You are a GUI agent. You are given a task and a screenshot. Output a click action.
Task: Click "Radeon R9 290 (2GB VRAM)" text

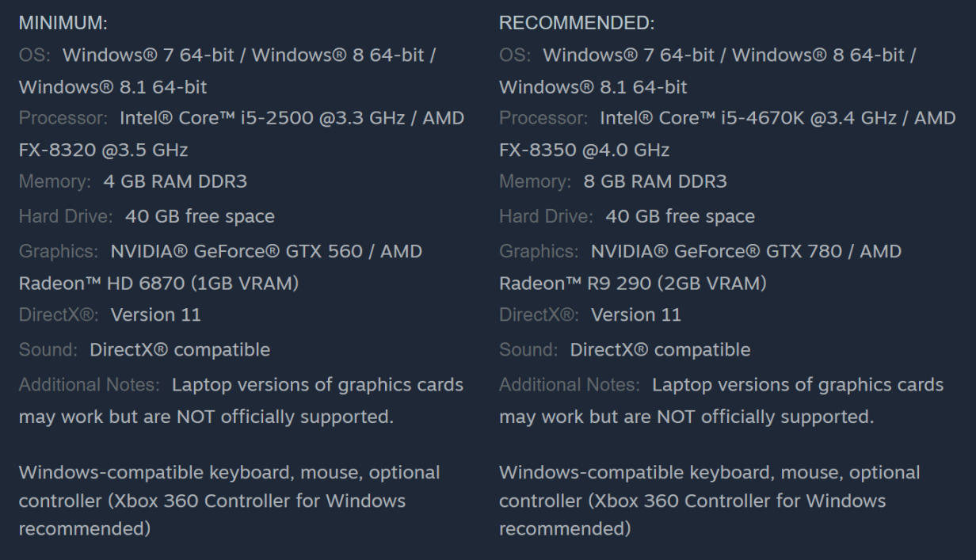[632, 284]
